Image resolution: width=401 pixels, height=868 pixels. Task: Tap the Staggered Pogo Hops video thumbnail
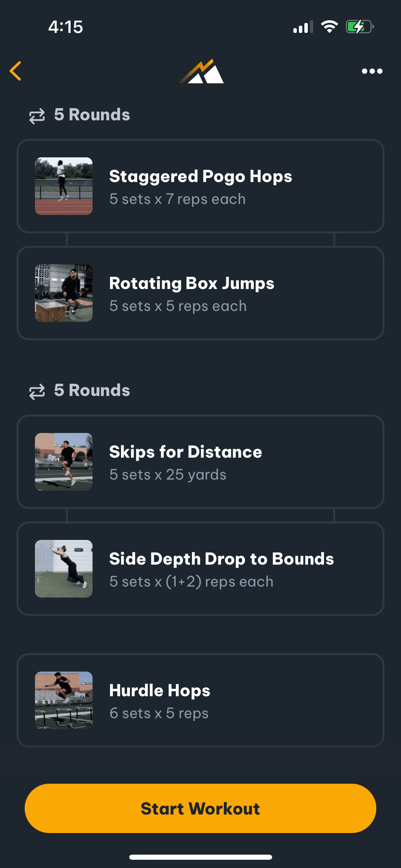click(x=63, y=185)
